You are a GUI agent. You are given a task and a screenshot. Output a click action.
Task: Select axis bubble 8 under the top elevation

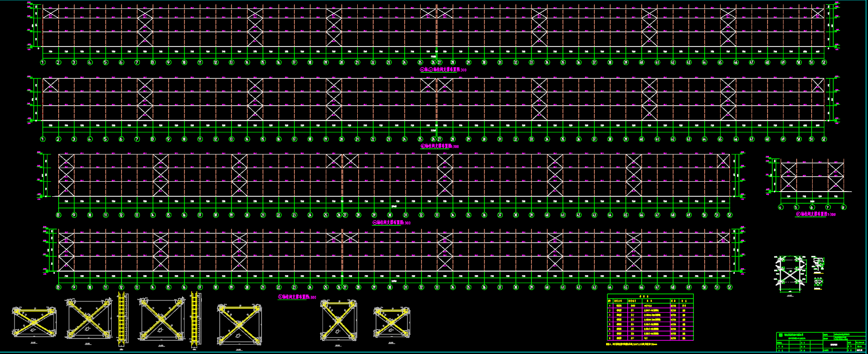[153, 62]
